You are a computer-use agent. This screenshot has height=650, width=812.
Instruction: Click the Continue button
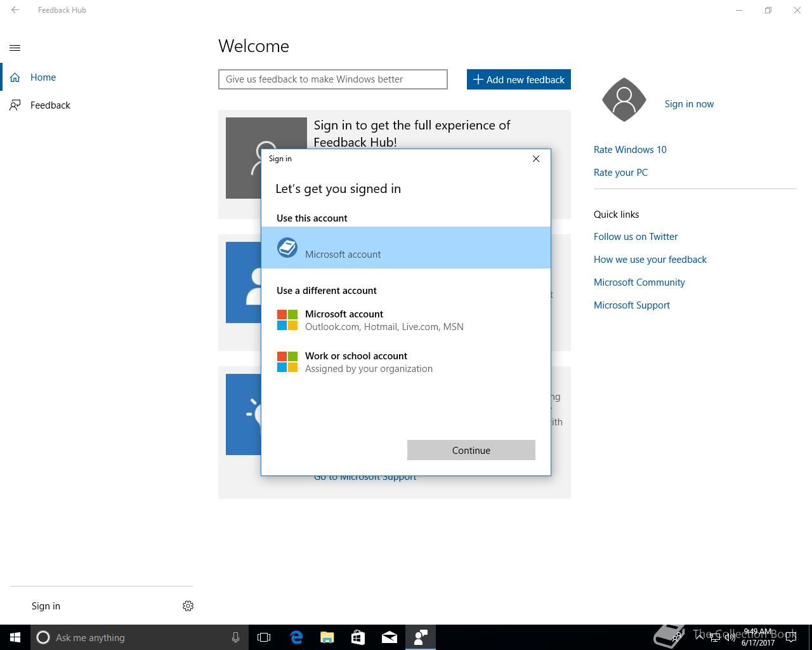(x=471, y=450)
